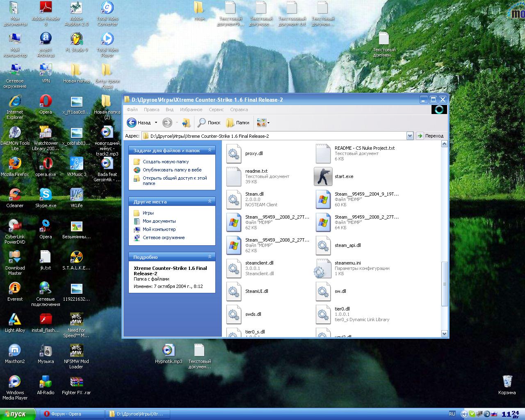Collapse the 'Другие места' panel
Screen dimensions: 525x420
click(210, 201)
